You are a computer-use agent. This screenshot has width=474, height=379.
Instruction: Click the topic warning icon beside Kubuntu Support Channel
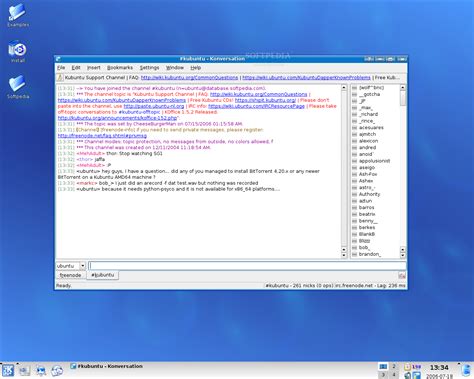click(60, 78)
